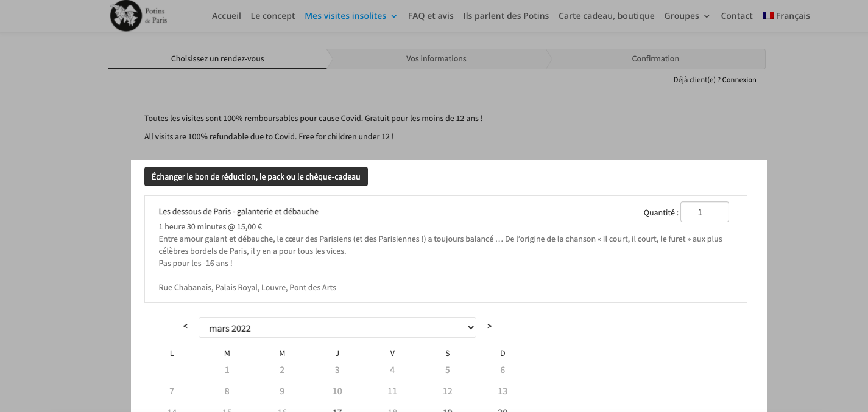Click Échanger le bon de réduction button

tap(256, 176)
